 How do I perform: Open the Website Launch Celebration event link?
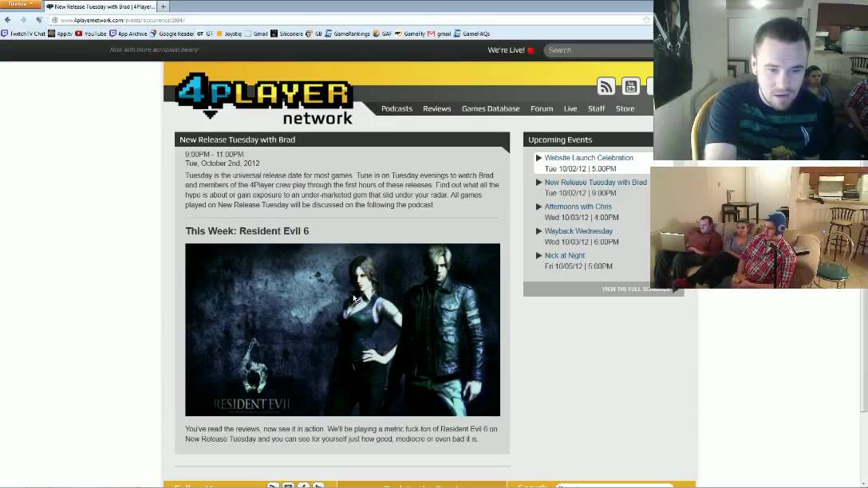(589, 158)
